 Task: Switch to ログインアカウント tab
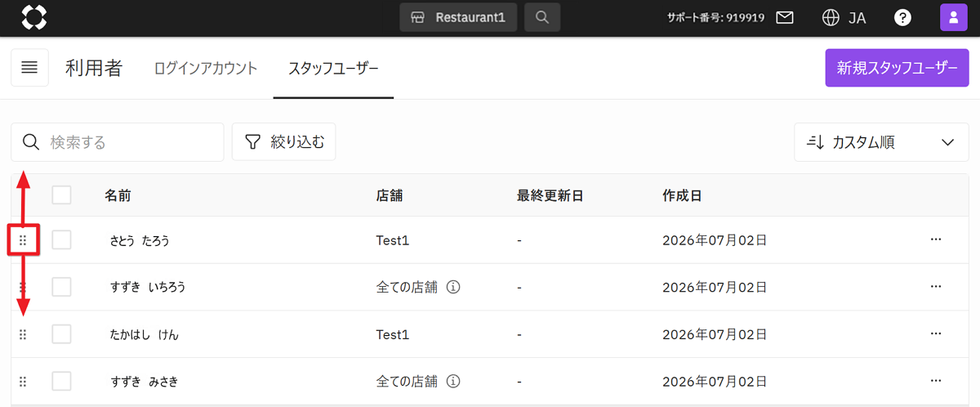tap(206, 69)
